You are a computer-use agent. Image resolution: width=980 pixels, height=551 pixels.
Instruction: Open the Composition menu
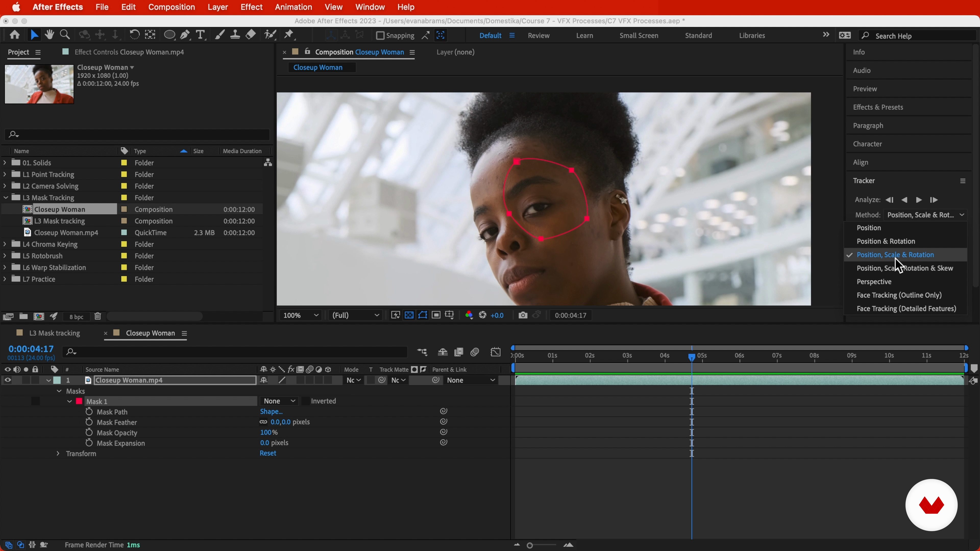coord(171,7)
